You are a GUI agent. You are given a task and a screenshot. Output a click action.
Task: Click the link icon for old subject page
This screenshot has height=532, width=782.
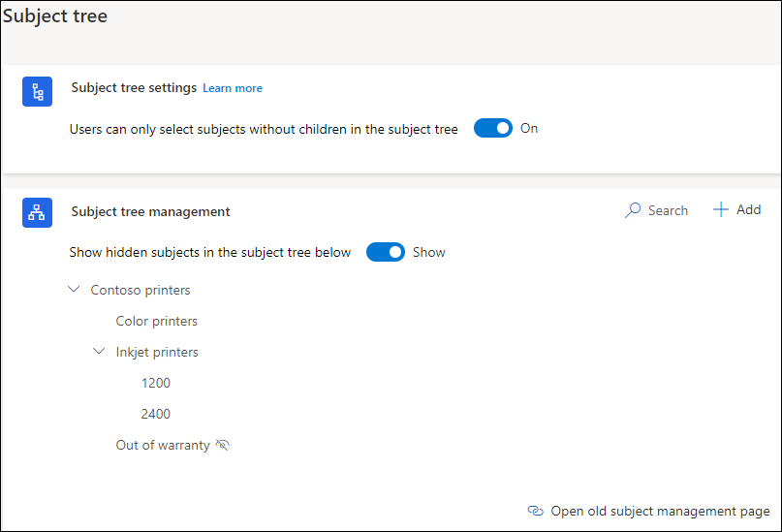(x=535, y=511)
